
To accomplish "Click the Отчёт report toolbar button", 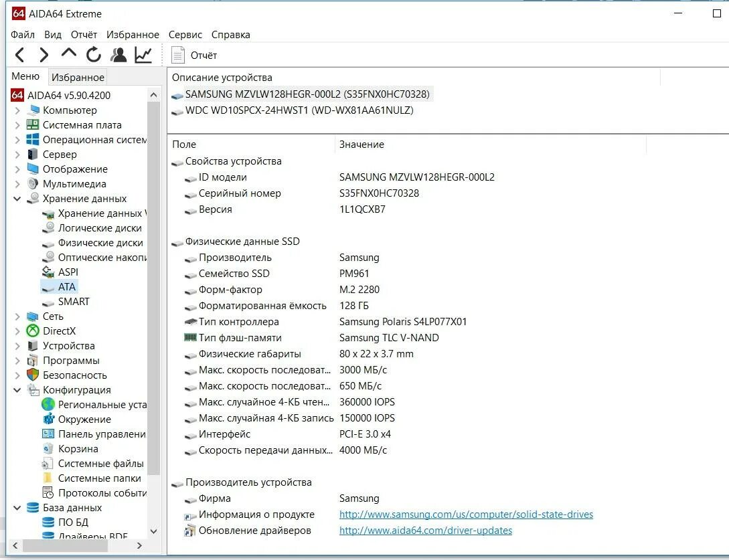I will coord(194,56).
